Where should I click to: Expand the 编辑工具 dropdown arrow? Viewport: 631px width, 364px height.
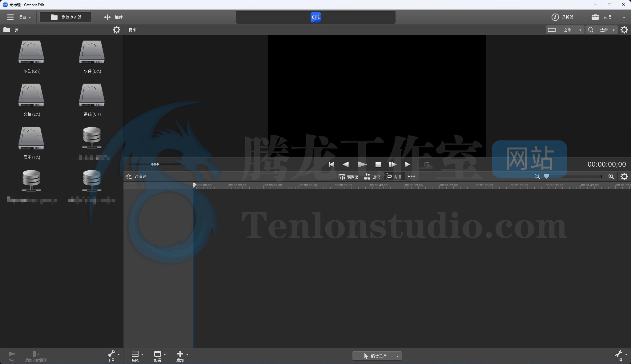[397, 356]
